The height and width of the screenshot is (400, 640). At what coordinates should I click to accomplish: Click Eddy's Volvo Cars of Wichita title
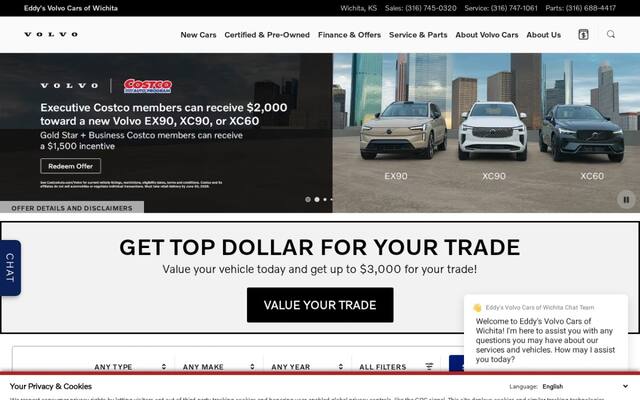point(71,8)
